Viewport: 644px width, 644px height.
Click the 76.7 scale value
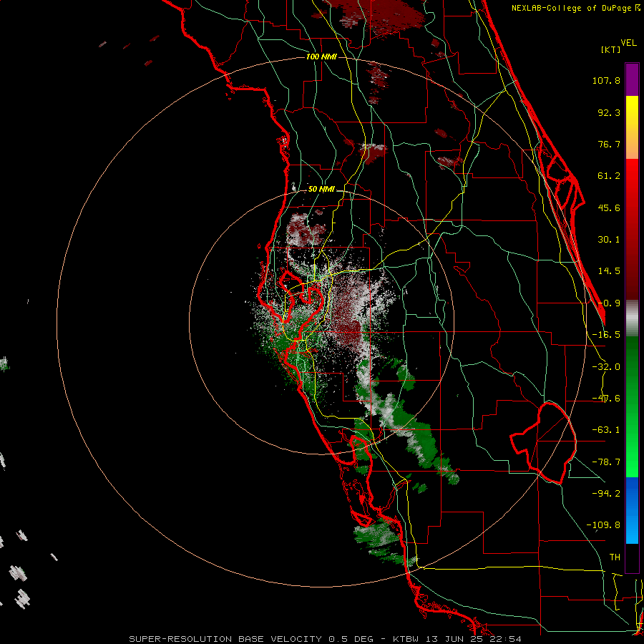609,144
